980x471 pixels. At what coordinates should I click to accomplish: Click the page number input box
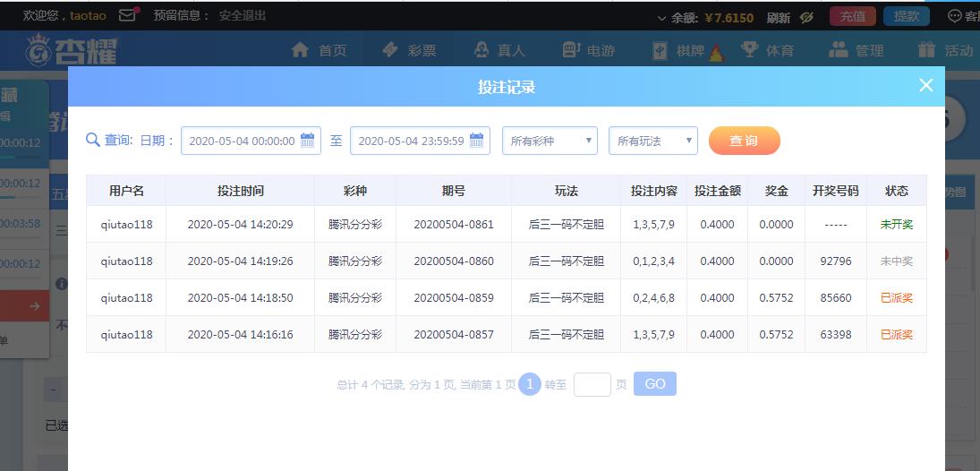[x=592, y=384]
